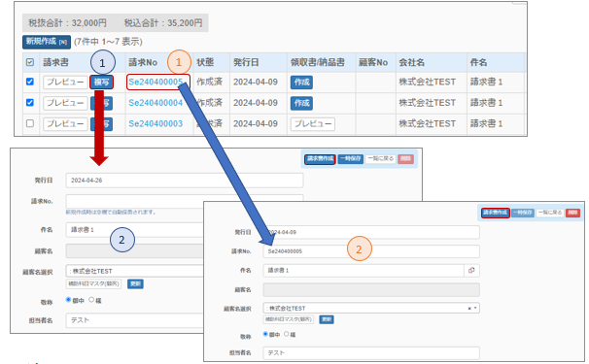This screenshot has height=364, width=589.
Task: Click 領取書/納品書 プレビュー for Se240400003
Action: click(x=313, y=124)
